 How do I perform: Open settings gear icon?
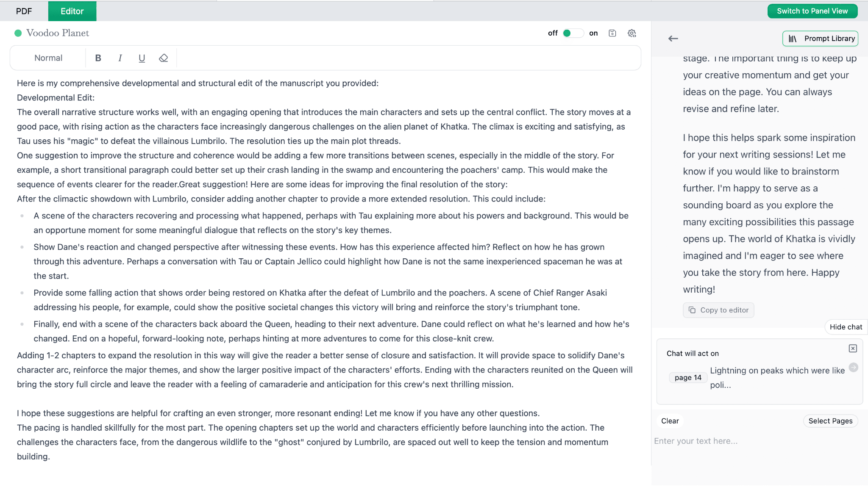(632, 33)
